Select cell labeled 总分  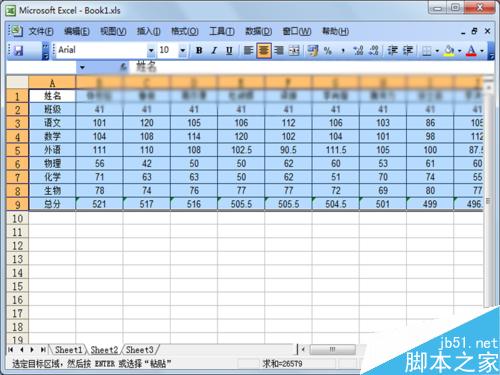point(52,204)
